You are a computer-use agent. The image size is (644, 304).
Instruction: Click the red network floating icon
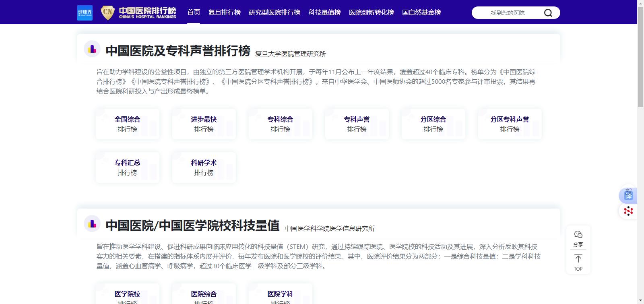(x=628, y=211)
